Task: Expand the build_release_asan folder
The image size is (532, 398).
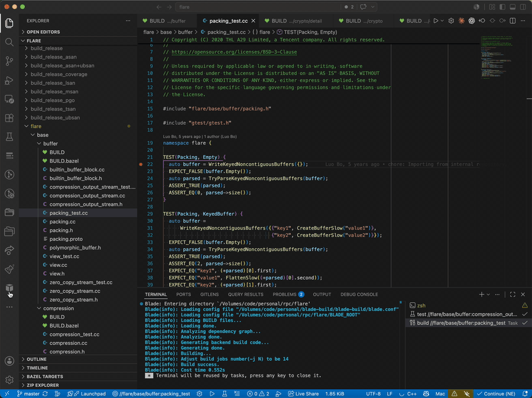Action: (x=78, y=57)
